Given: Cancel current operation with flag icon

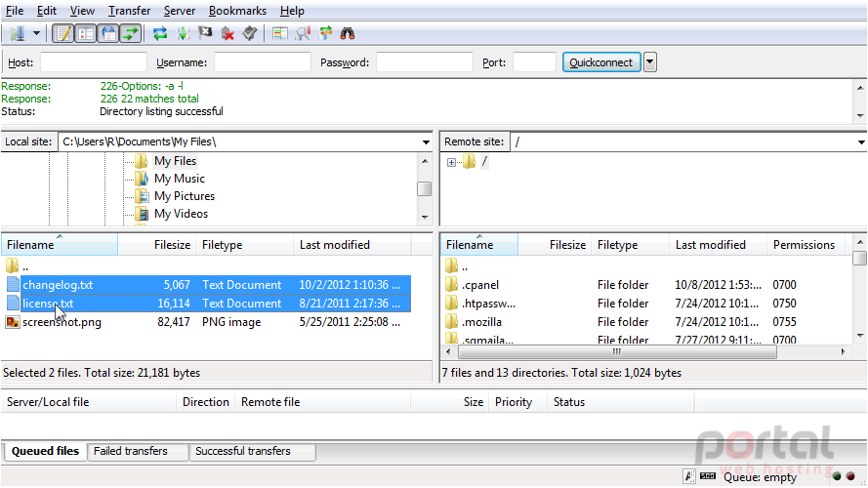Looking at the screenshot, I should pyautogui.click(x=205, y=34).
